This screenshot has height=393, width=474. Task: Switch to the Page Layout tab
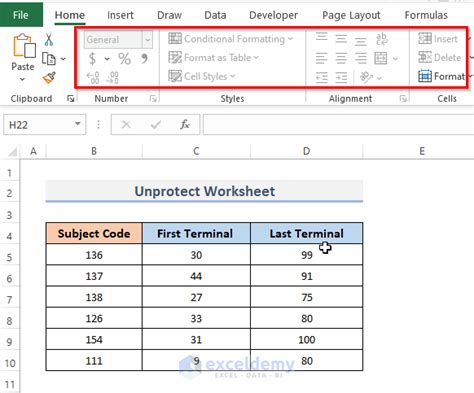coord(351,15)
